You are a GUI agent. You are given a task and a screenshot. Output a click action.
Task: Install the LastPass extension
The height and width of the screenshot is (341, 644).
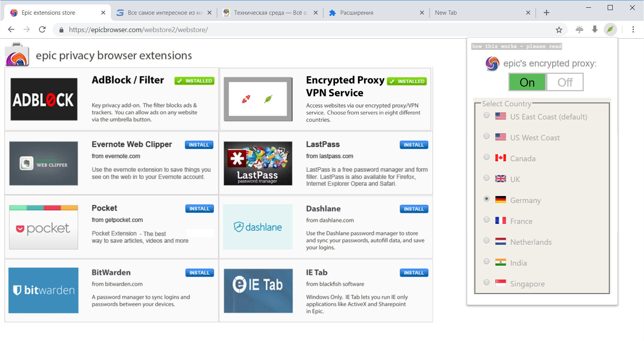[414, 145]
